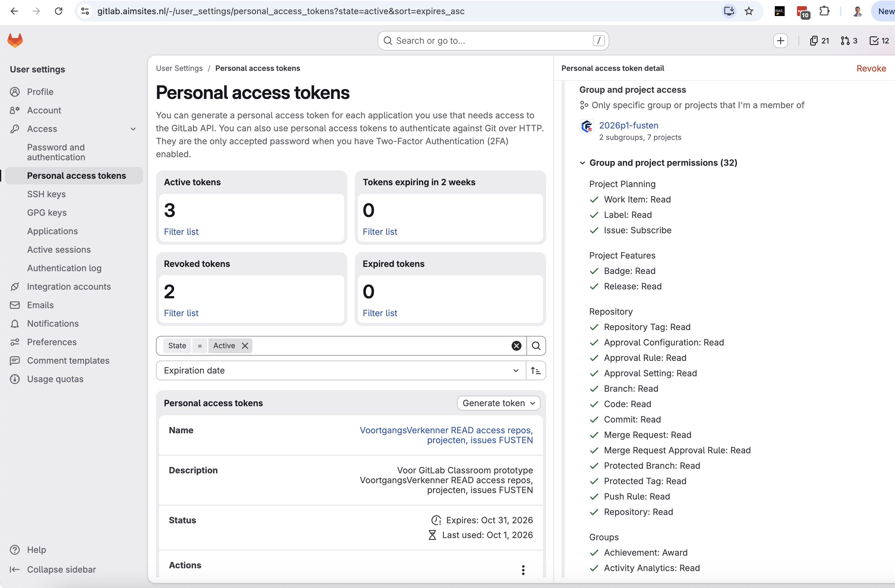This screenshot has height=588, width=895.
Task: Open Usage quotas page
Action: coord(55,379)
